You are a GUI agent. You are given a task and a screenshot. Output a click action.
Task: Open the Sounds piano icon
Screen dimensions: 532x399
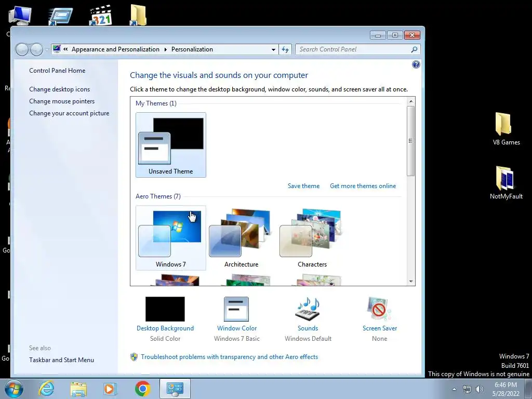tap(308, 309)
